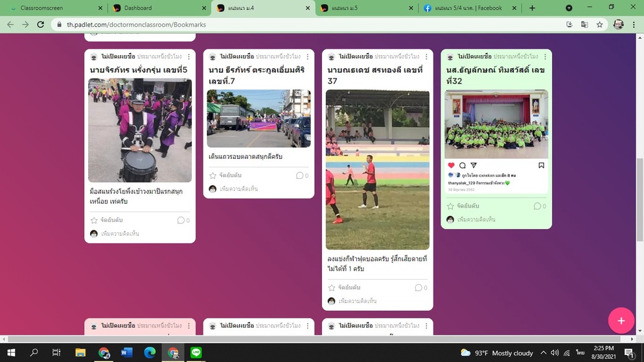Open the football match photo
The height and width of the screenshot is (362, 644).
tap(378, 169)
